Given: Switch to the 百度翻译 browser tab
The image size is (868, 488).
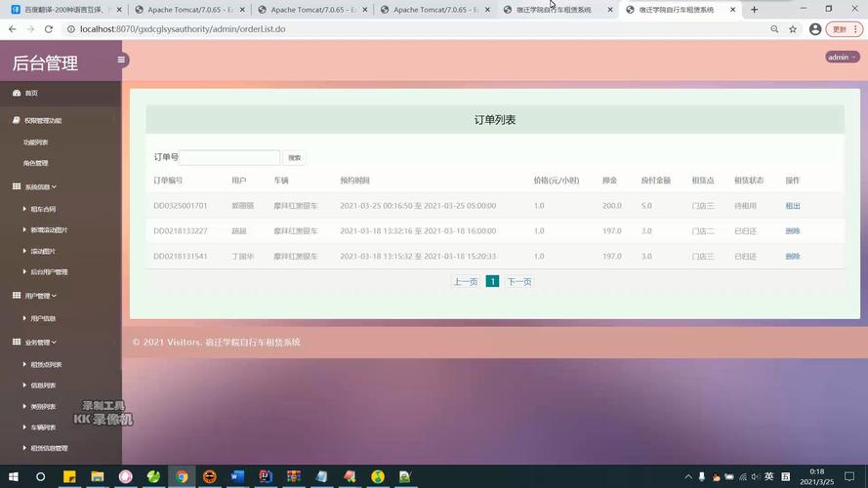Looking at the screenshot, I should click(x=64, y=10).
